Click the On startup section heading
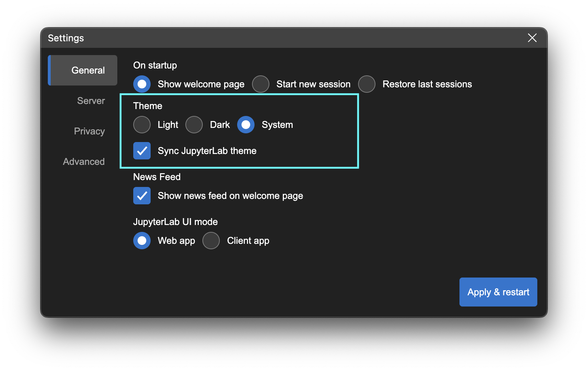This screenshot has height=371, width=588. [155, 65]
